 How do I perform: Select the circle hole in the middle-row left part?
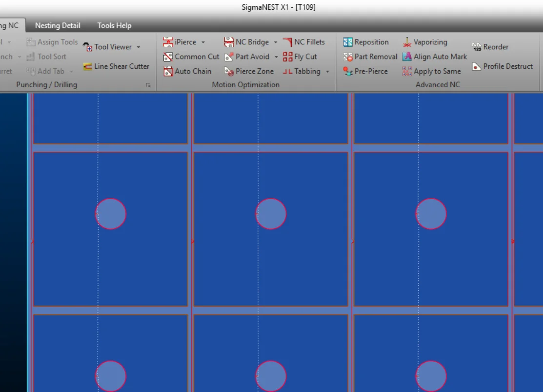tap(111, 214)
